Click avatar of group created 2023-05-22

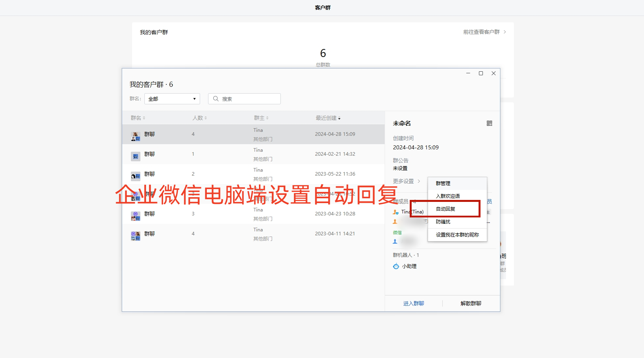point(136,176)
